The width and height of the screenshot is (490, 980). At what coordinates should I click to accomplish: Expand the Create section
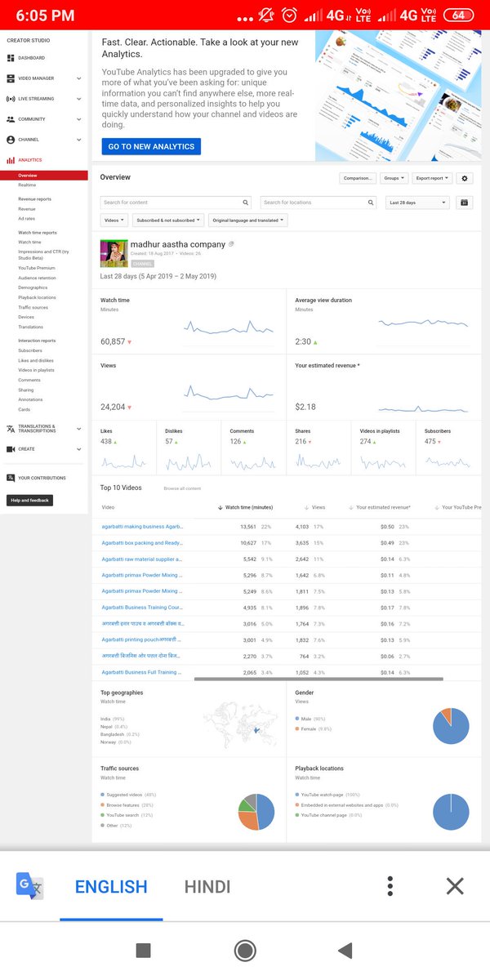79,449
